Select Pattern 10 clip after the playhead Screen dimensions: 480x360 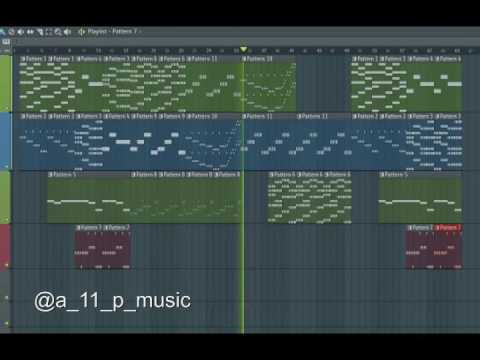coord(269,85)
